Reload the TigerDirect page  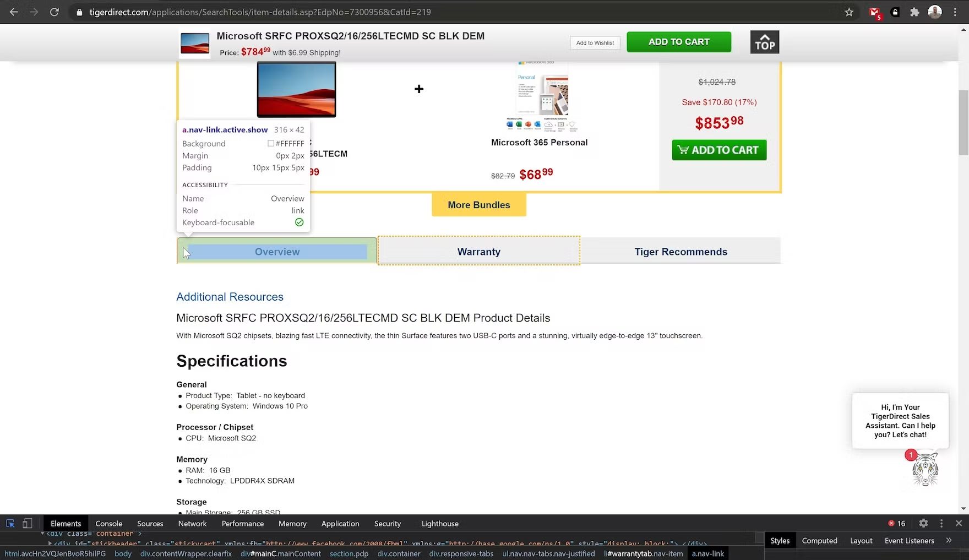[x=54, y=12]
